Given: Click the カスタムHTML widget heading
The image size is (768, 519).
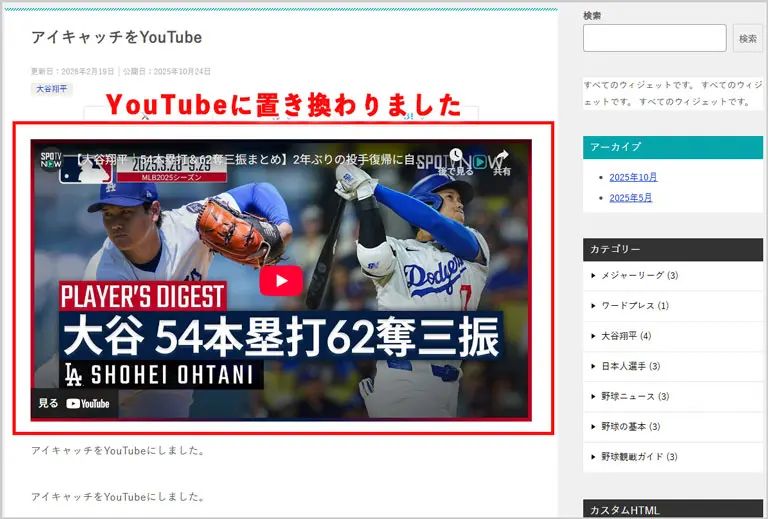Looking at the screenshot, I should (x=672, y=509).
